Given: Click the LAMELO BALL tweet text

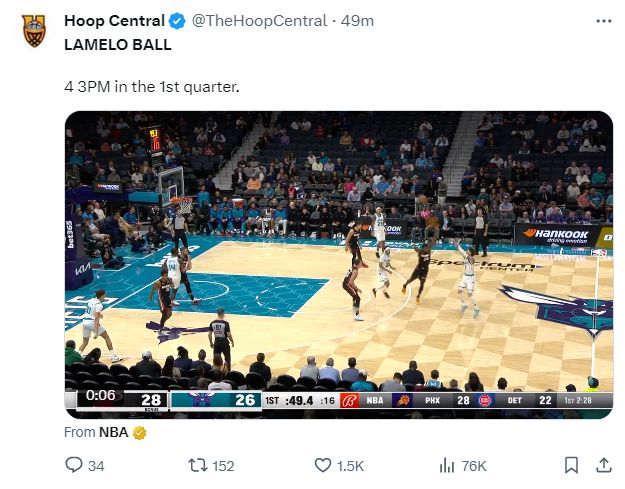Looking at the screenshot, I should tap(117, 45).
